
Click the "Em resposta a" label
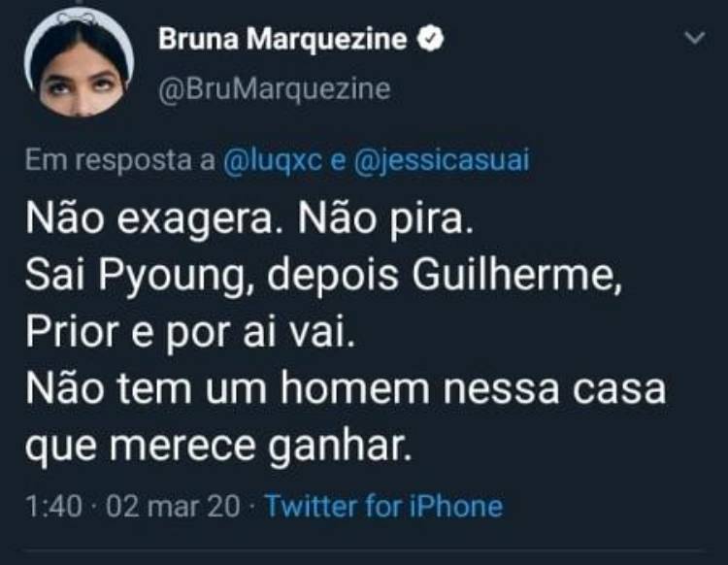point(118,161)
